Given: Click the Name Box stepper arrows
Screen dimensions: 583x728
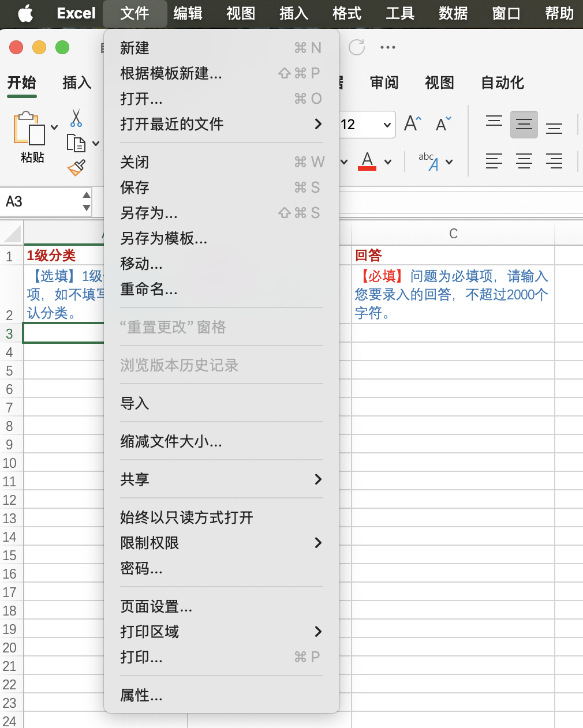Looking at the screenshot, I should pyautogui.click(x=87, y=201).
